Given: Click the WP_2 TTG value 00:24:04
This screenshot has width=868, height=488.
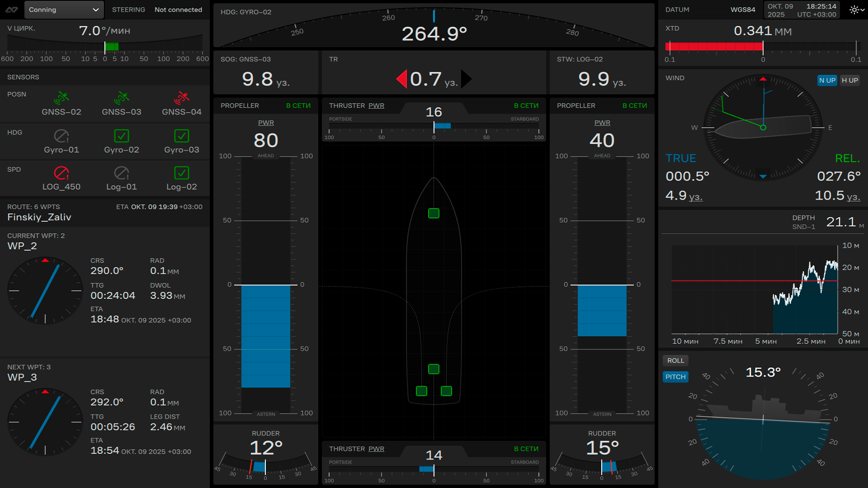Looking at the screenshot, I should (113, 296).
